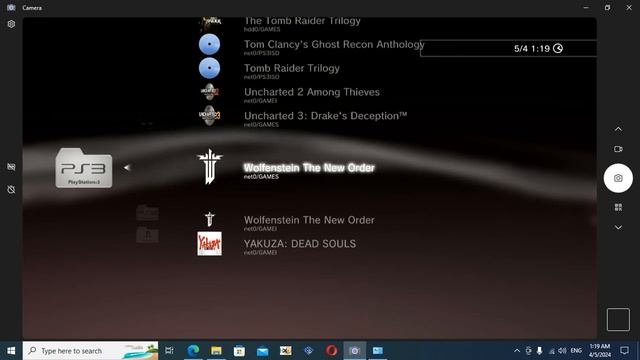
Task: Select Uncharted 3: Drake's Deception entry
Action: tap(325, 116)
